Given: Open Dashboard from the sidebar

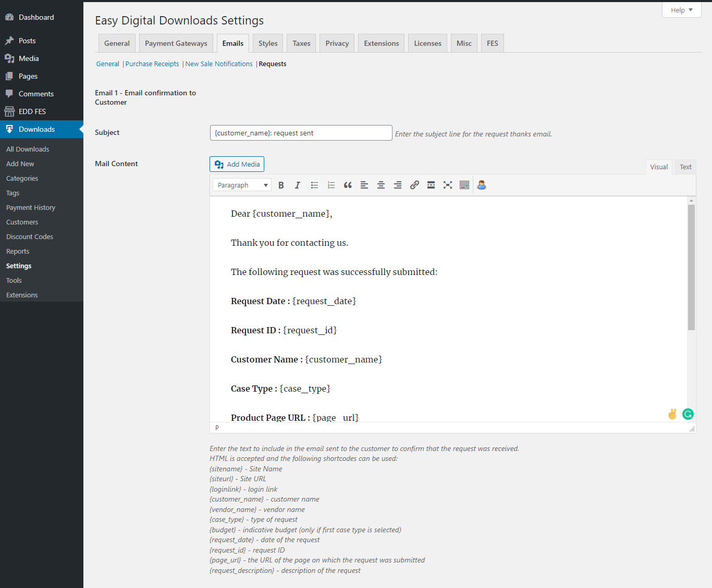Looking at the screenshot, I should (42, 17).
